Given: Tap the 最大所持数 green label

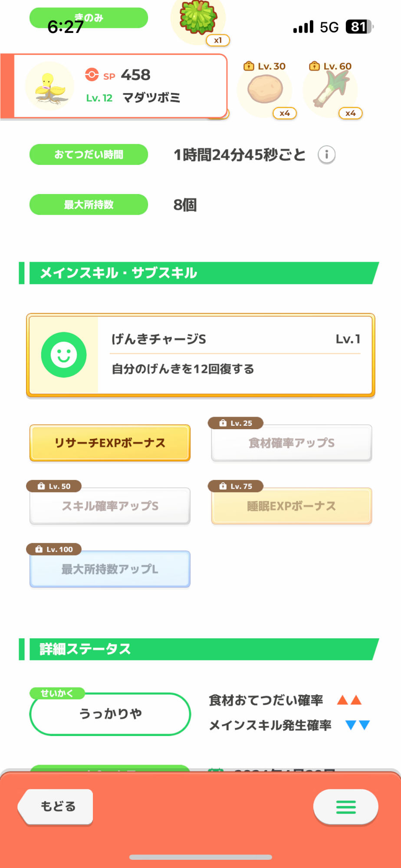Looking at the screenshot, I should point(89,204).
